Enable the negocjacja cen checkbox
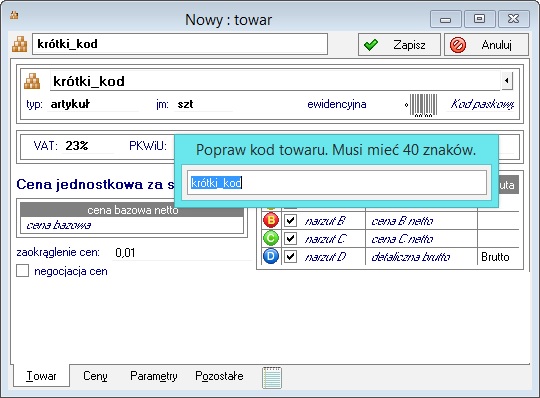Screen dimensions: 540x398 [23, 271]
